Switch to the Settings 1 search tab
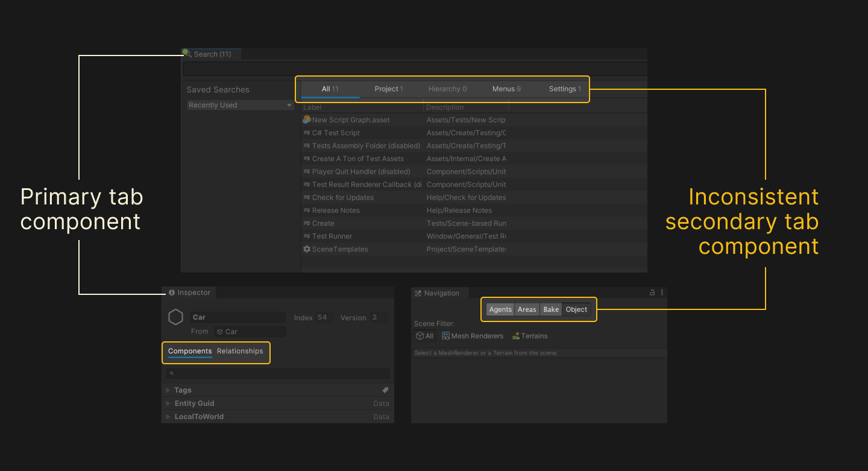This screenshot has width=868, height=471. [x=565, y=89]
